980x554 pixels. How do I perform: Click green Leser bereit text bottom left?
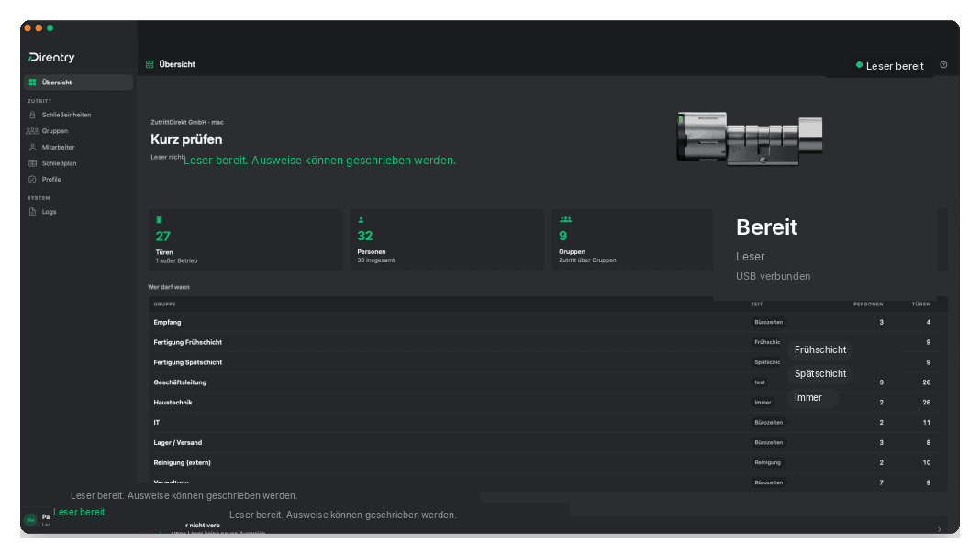pos(79,512)
